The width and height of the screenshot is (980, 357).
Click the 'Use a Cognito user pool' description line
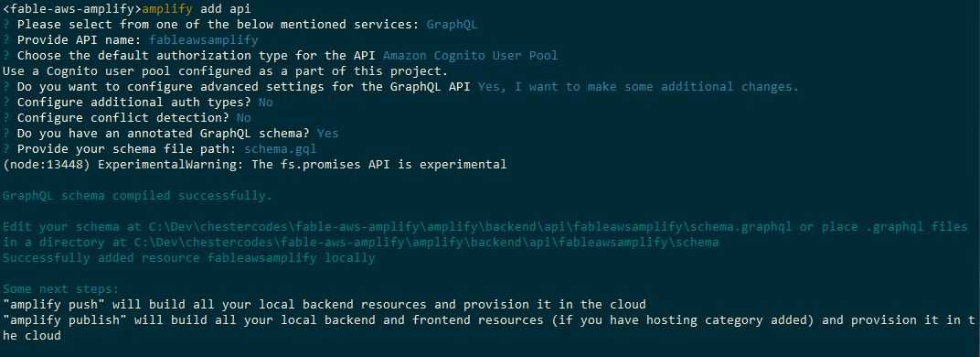225,71
